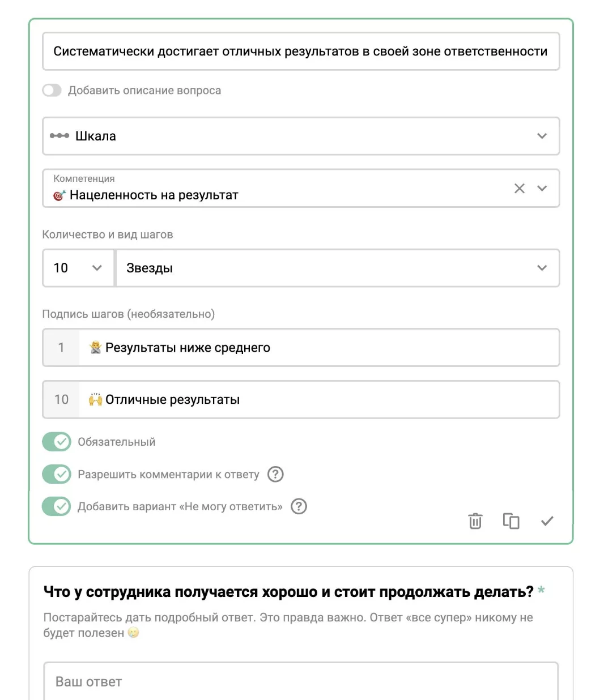
Task: Open the Звезды step style dropdown
Action: [x=337, y=268]
